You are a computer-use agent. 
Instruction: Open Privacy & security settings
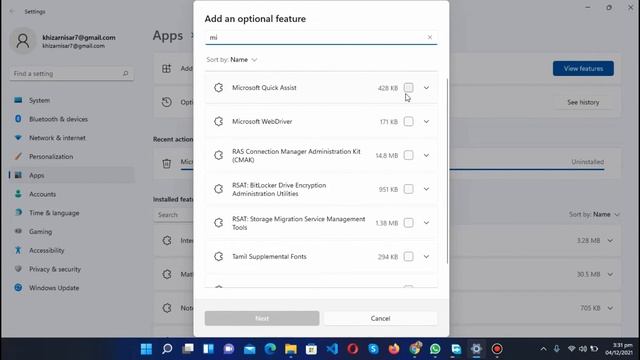tap(71, 269)
